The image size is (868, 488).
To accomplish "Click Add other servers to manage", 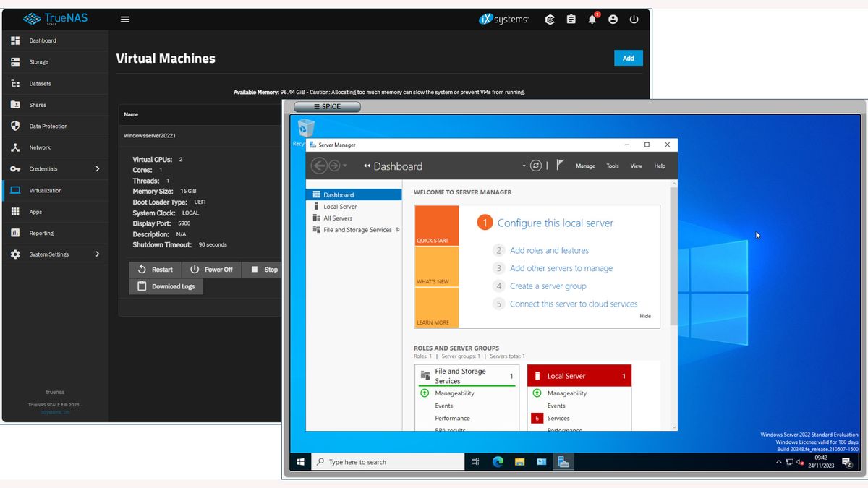I will pyautogui.click(x=561, y=268).
